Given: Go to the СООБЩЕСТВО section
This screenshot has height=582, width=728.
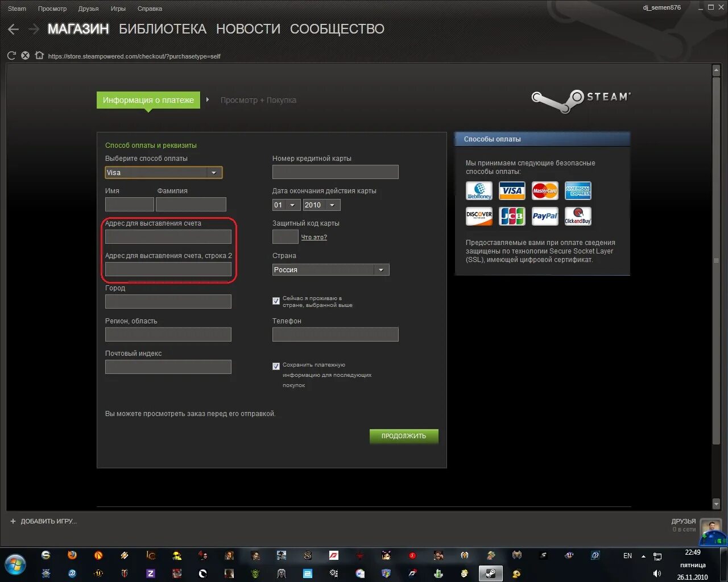Looking at the screenshot, I should pos(337,29).
